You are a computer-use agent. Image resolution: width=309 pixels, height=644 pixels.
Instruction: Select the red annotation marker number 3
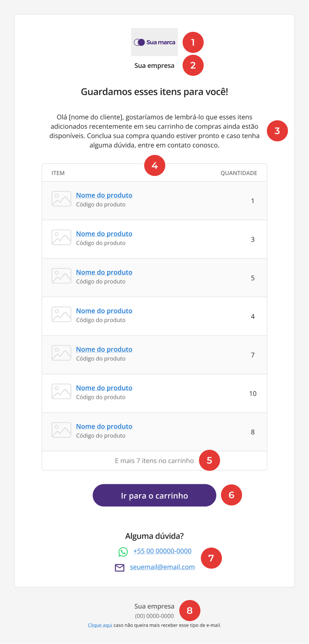[x=277, y=131]
